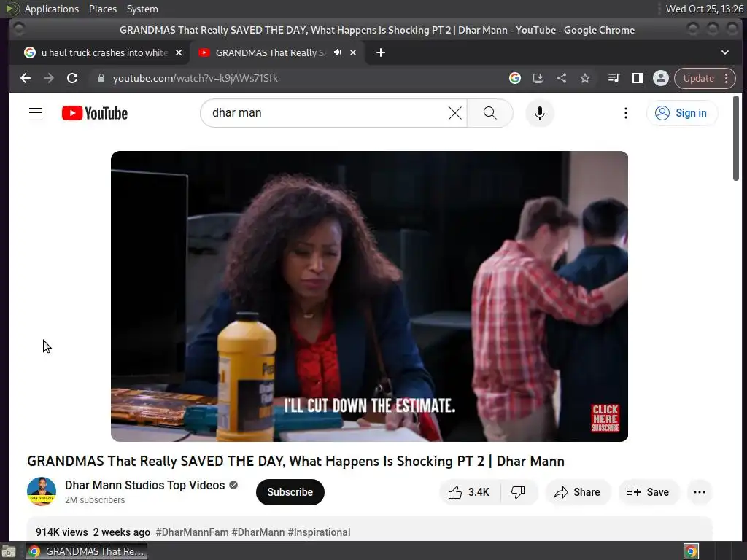Open the Dhar Mann channel avatar
The width and height of the screenshot is (747, 560).
(42, 491)
